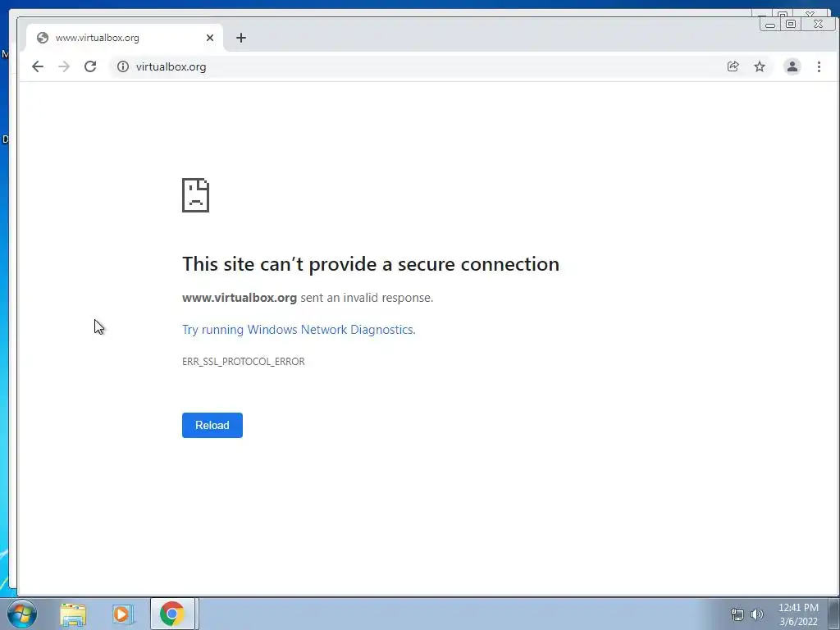Image resolution: width=840 pixels, height=630 pixels.
Task: Click the forward navigation arrow
Action: tap(64, 66)
